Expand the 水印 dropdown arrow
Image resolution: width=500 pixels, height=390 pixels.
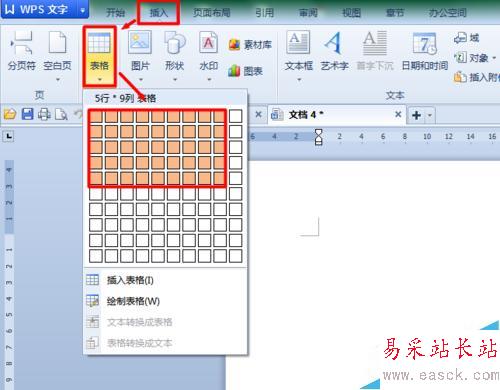coord(209,80)
